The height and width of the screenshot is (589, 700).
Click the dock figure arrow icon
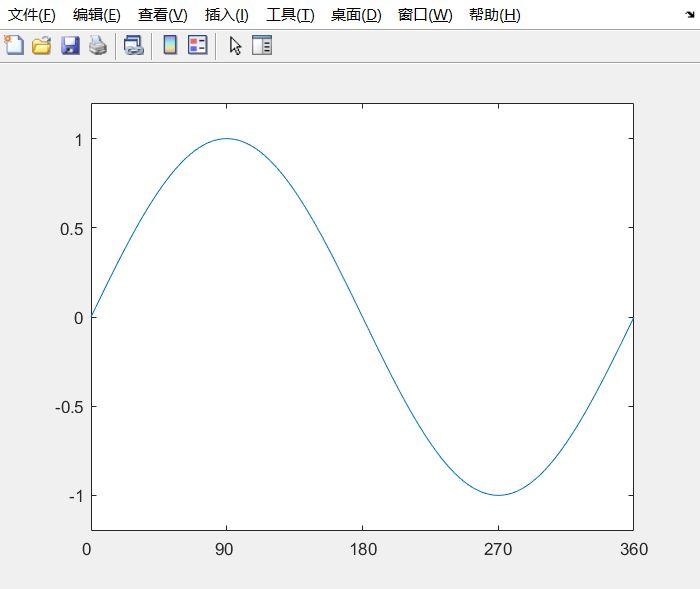(x=690, y=15)
